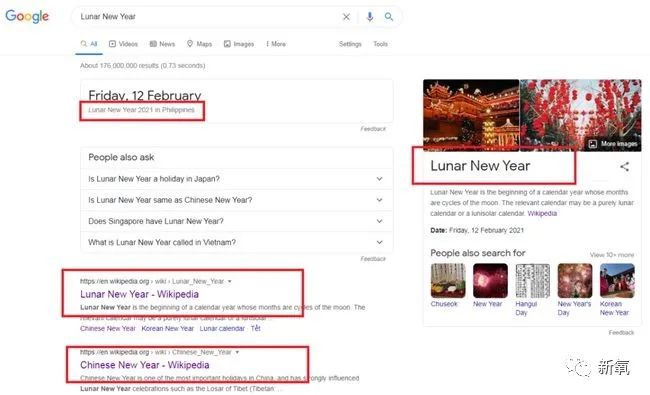Click the Korean New Year thumbnail
Viewport: 650px width, 395px height.
(617, 281)
